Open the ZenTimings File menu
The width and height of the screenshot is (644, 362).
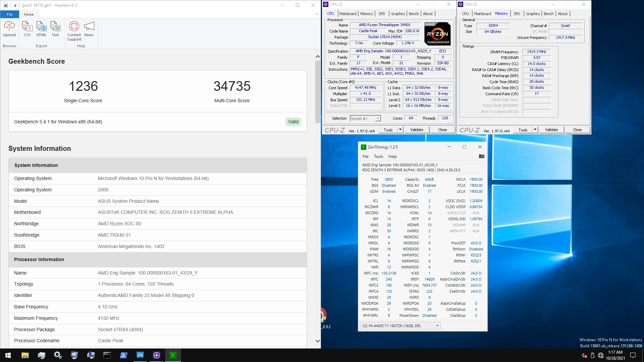[x=365, y=157]
